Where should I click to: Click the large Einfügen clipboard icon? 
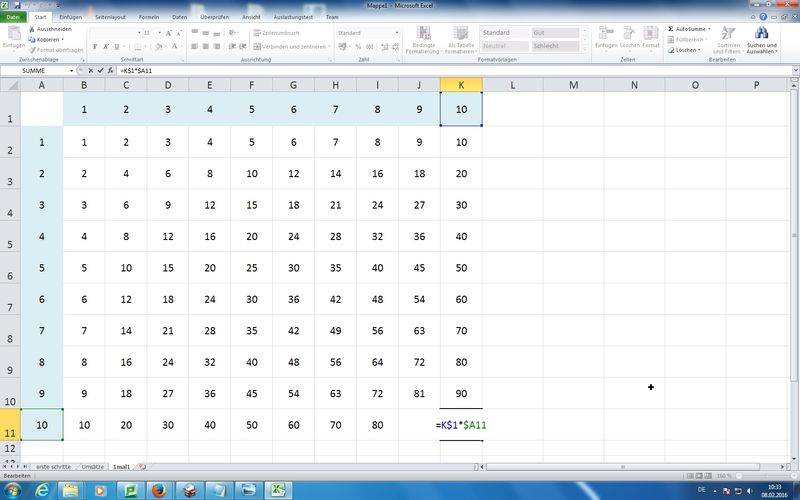pos(14,34)
